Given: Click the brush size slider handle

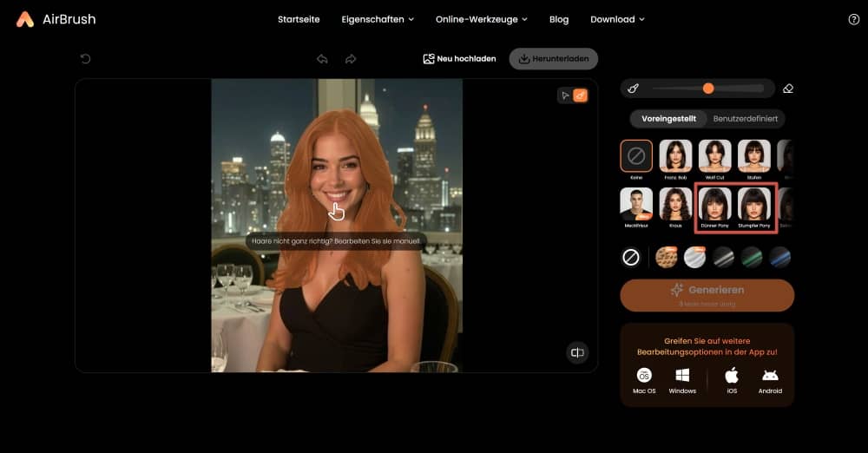Looking at the screenshot, I should (708, 89).
